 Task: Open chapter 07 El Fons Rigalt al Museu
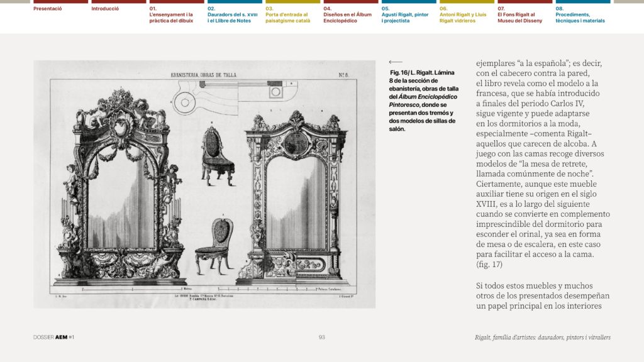(x=520, y=14)
